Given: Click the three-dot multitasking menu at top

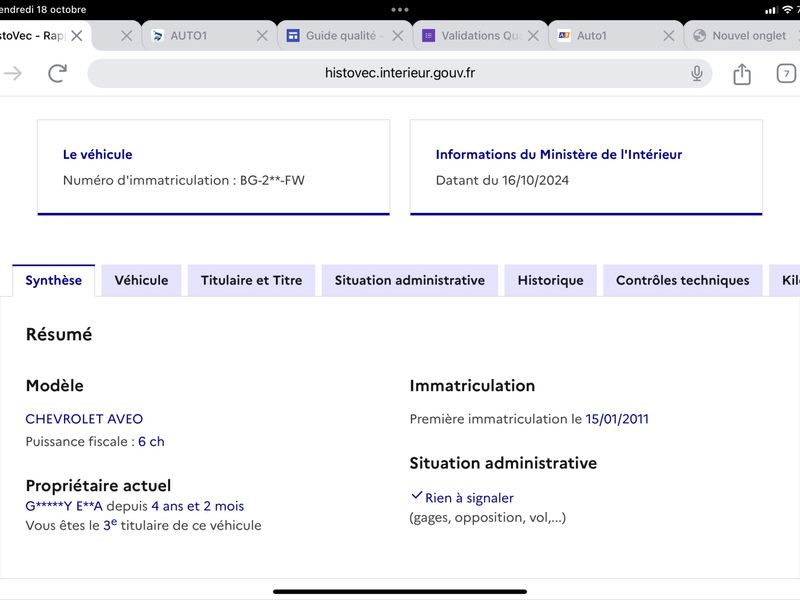Looking at the screenshot, I should click(x=399, y=10).
